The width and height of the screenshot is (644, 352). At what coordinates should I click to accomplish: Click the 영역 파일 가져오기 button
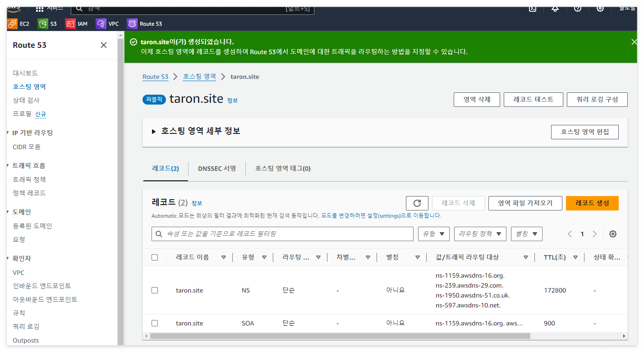[525, 203]
